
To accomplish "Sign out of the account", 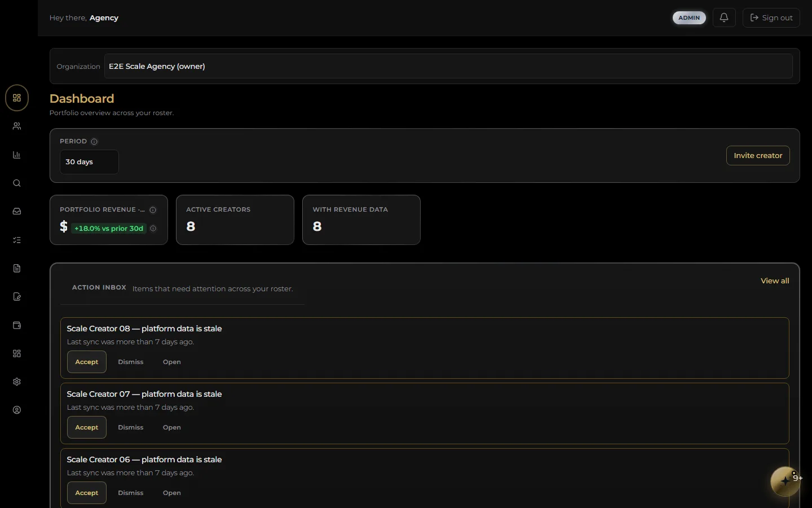I will [x=771, y=17].
